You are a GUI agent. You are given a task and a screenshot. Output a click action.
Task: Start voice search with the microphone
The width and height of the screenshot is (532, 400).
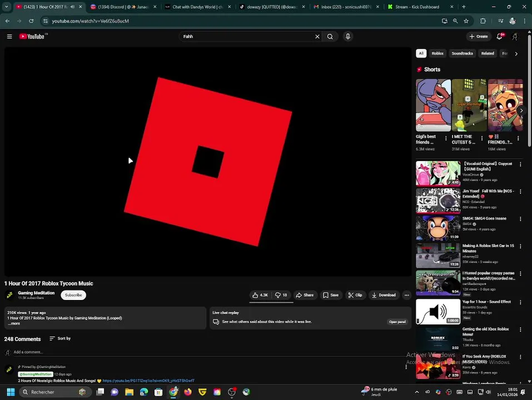(348, 36)
